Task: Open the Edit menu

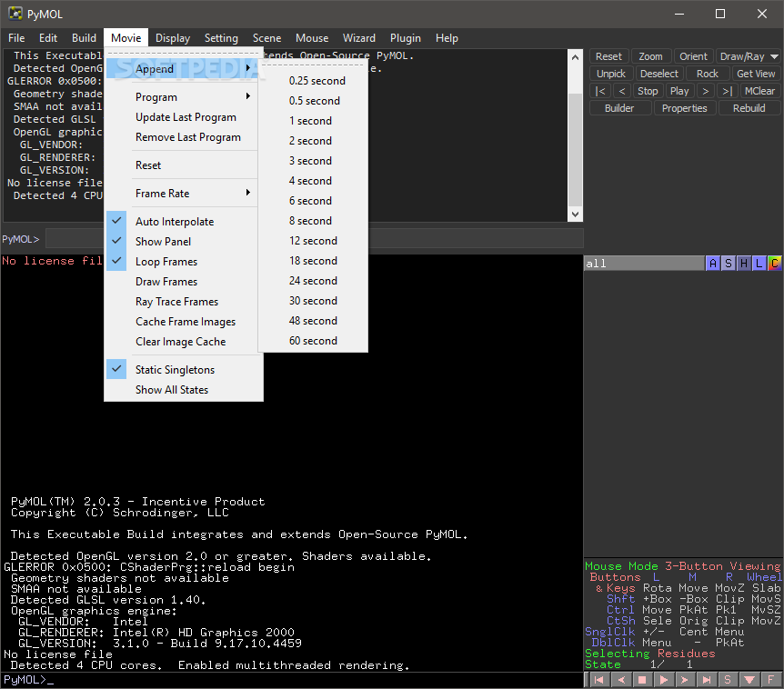Action: pos(48,38)
